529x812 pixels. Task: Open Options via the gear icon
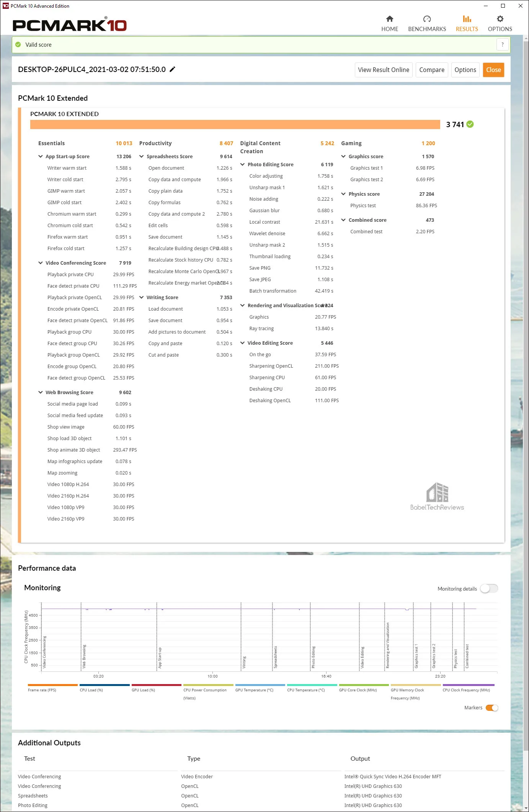(x=500, y=19)
